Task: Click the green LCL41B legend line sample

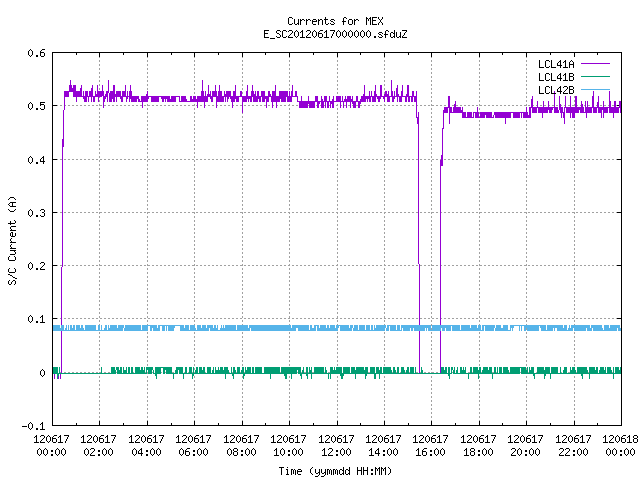Action: click(x=595, y=76)
